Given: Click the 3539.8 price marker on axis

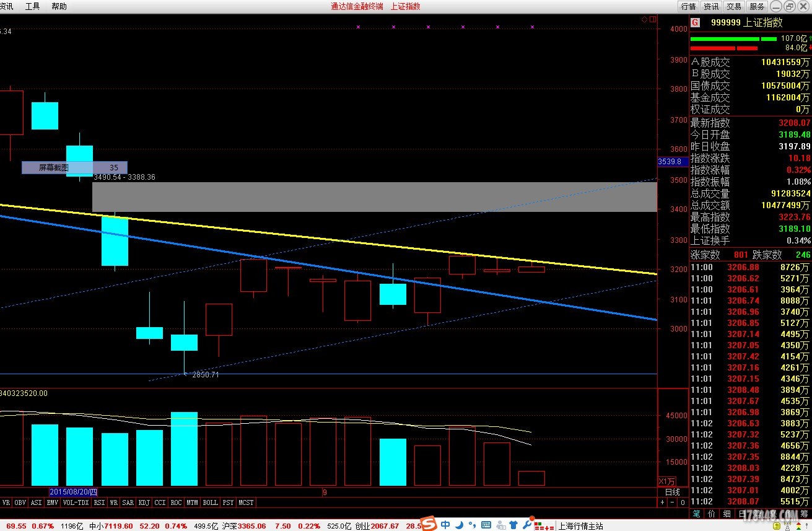Looking at the screenshot, I should click(x=673, y=162).
